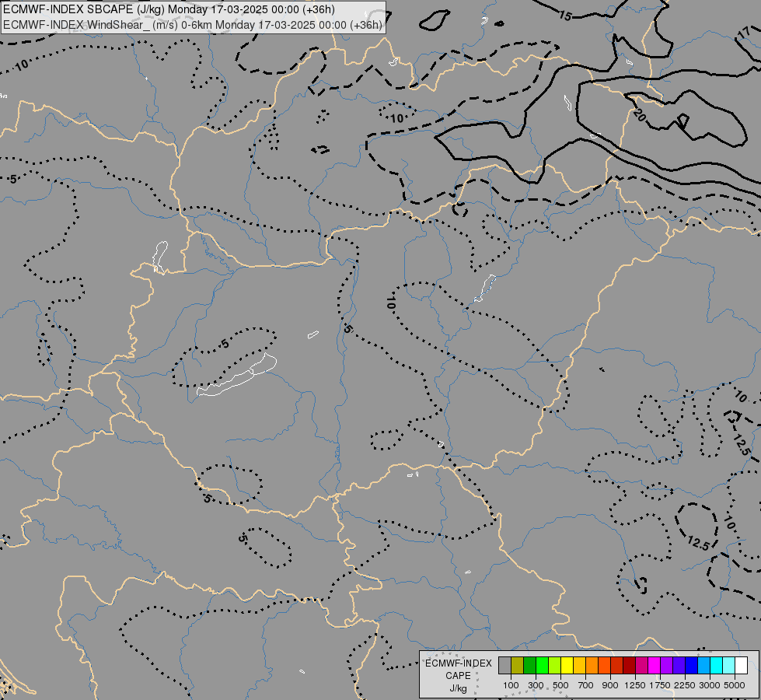The height and width of the screenshot is (700, 761).
Task: Click the WindShear 0-6km title line
Action: click(x=193, y=25)
